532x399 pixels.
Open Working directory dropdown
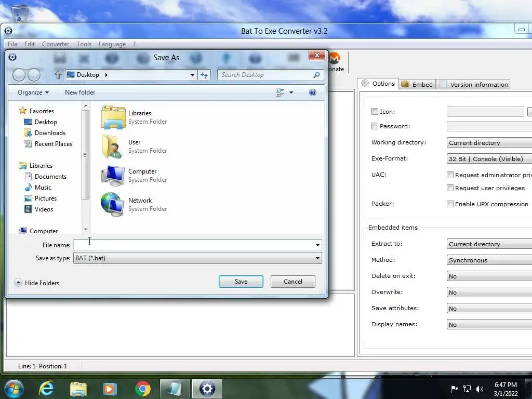pyautogui.click(x=489, y=142)
